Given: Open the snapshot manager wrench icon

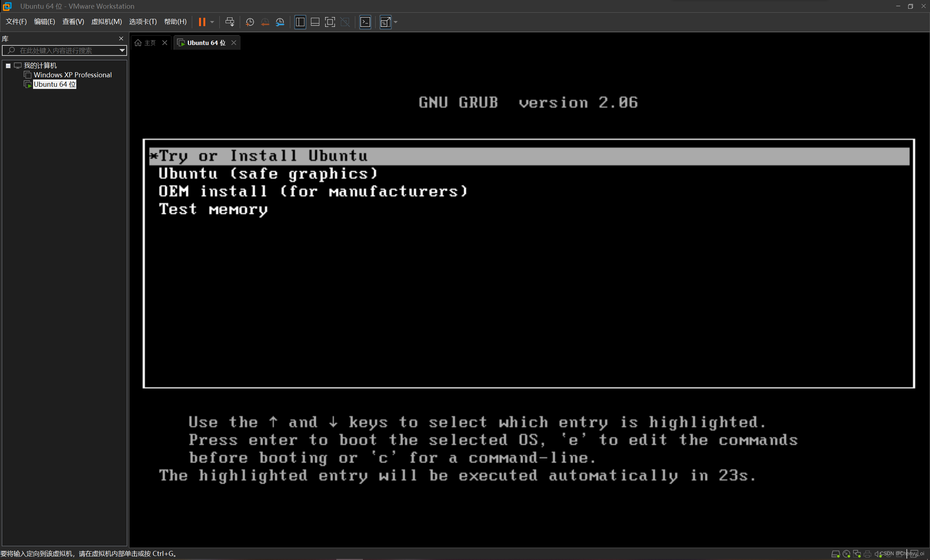Looking at the screenshot, I should click(280, 22).
